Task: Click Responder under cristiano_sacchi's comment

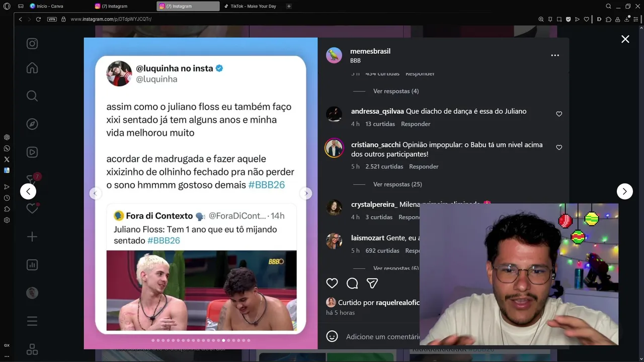Action: coord(424,167)
